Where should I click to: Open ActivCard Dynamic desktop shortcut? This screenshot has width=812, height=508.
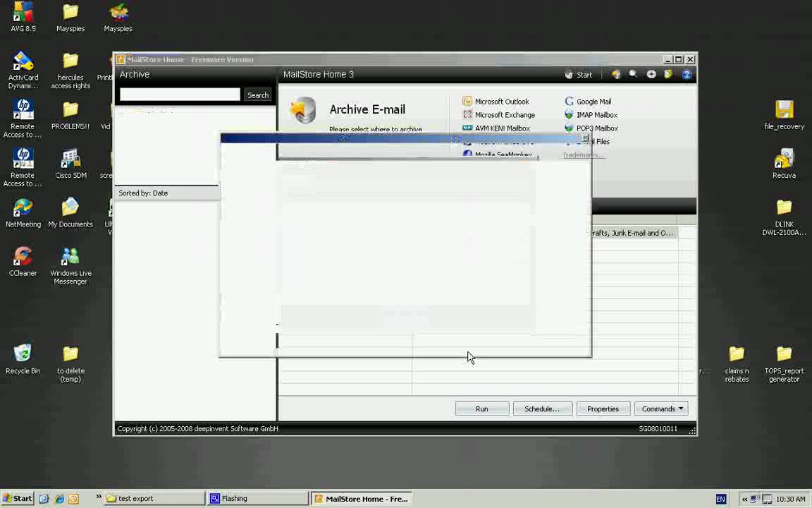(23, 71)
